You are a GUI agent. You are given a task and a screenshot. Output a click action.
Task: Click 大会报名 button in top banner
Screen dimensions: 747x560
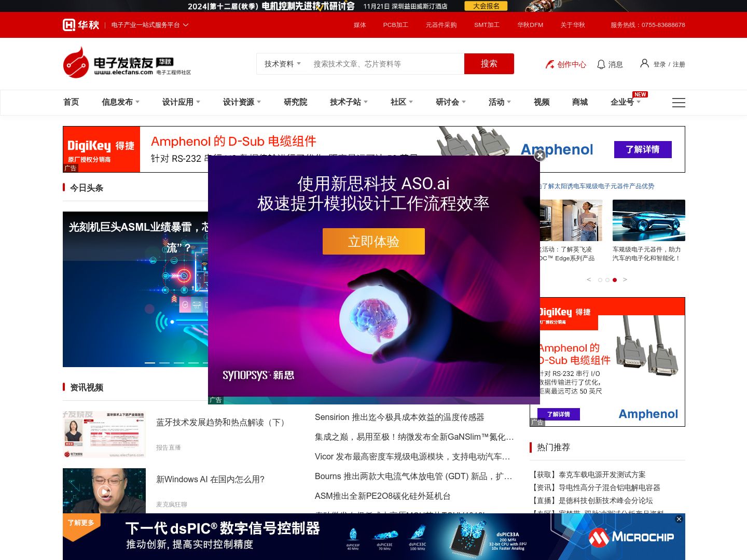[x=486, y=6]
